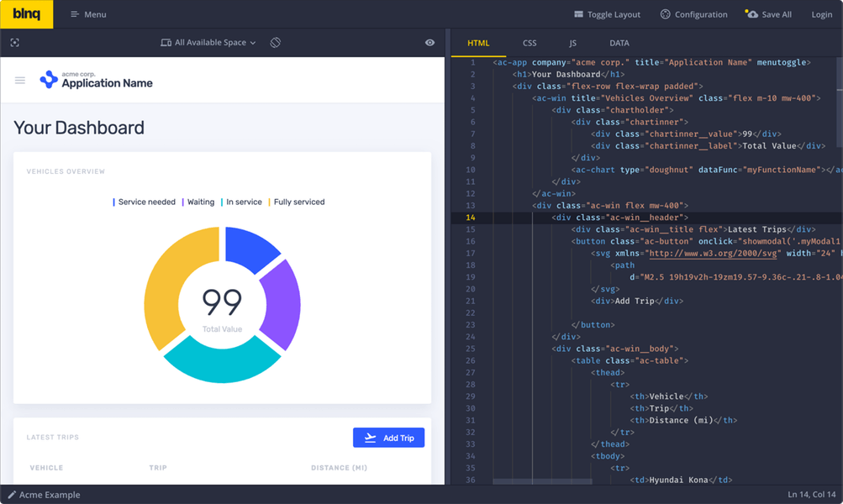Screen dimensions: 843x504
Task: Switch to the CSS tab
Action: click(530, 43)
